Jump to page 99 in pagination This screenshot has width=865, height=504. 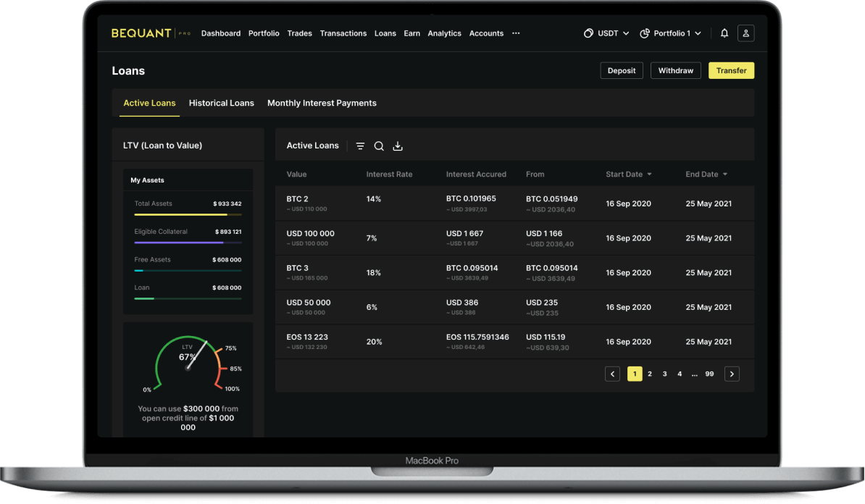point(709,374)
